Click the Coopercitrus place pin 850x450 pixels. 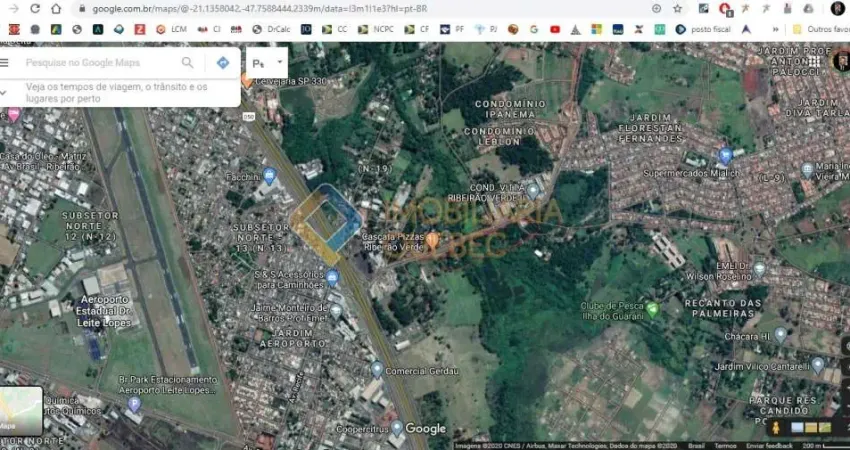[397, 428]
